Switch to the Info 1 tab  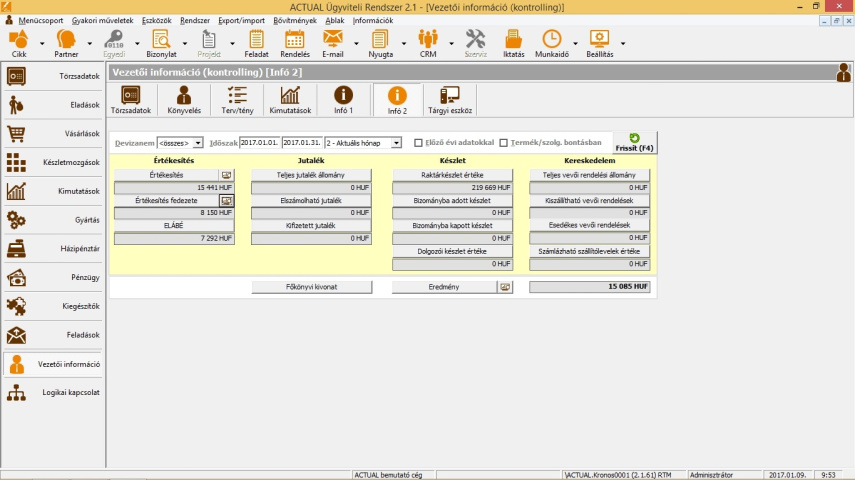click(x=343, y=100)
